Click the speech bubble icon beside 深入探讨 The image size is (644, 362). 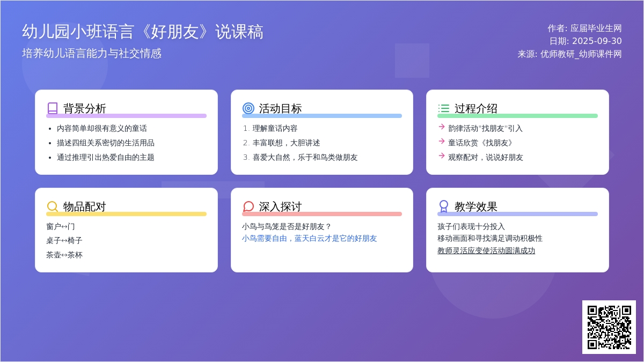[248, 206]
